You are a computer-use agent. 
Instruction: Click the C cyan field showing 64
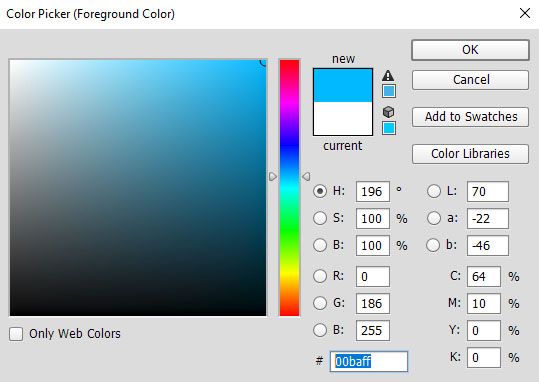484,276
